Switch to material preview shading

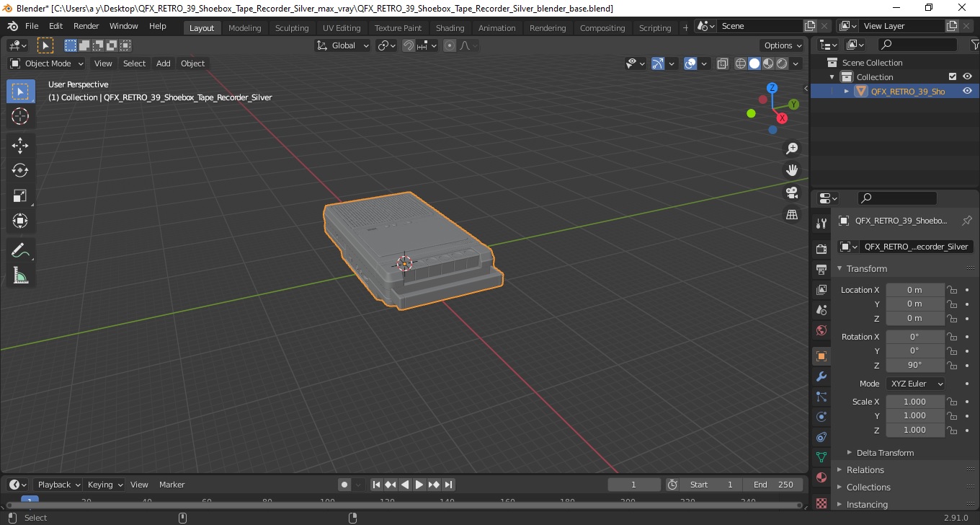(768, 63)
